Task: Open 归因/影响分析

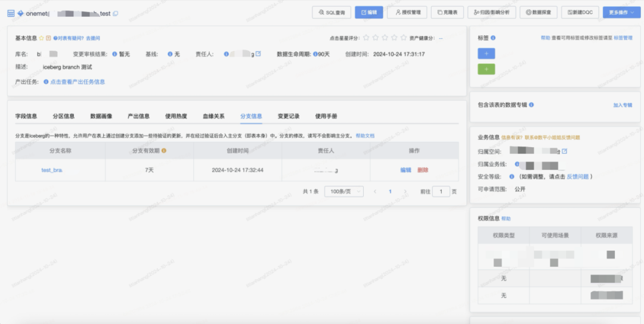Action: (x=491, y=13)
